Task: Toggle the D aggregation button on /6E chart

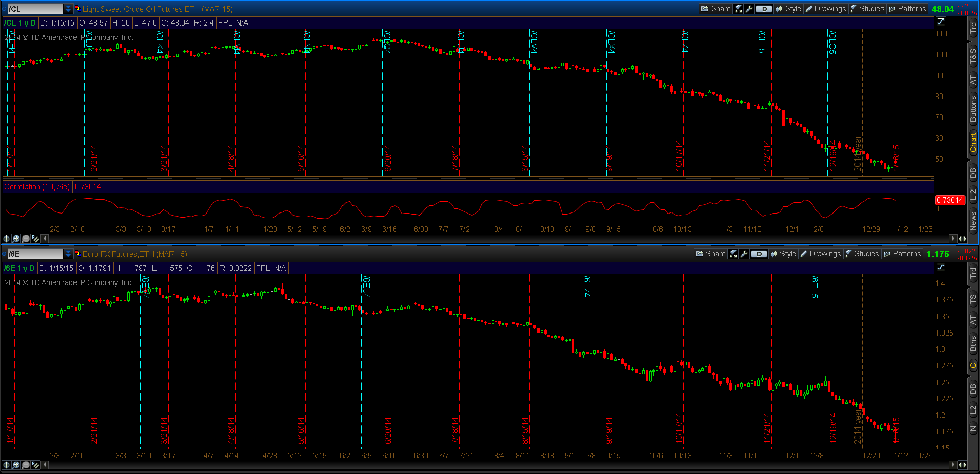Action: coord(758,254)
